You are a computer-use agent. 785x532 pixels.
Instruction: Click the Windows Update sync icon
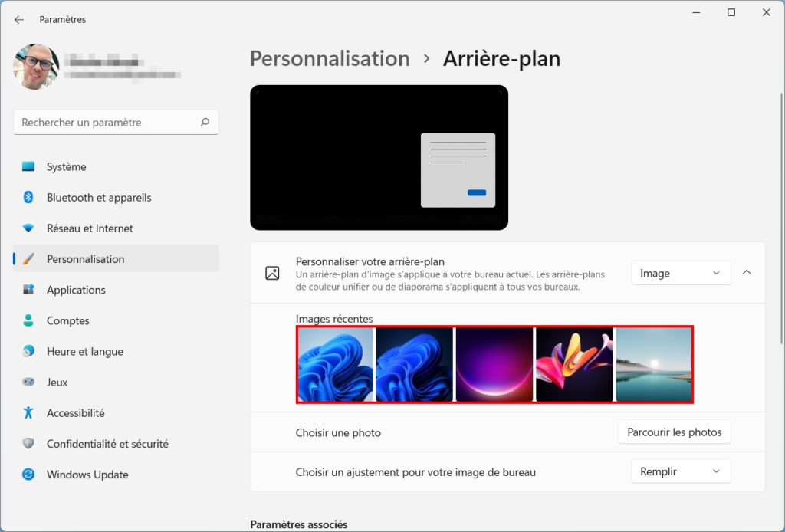[28, 474]
